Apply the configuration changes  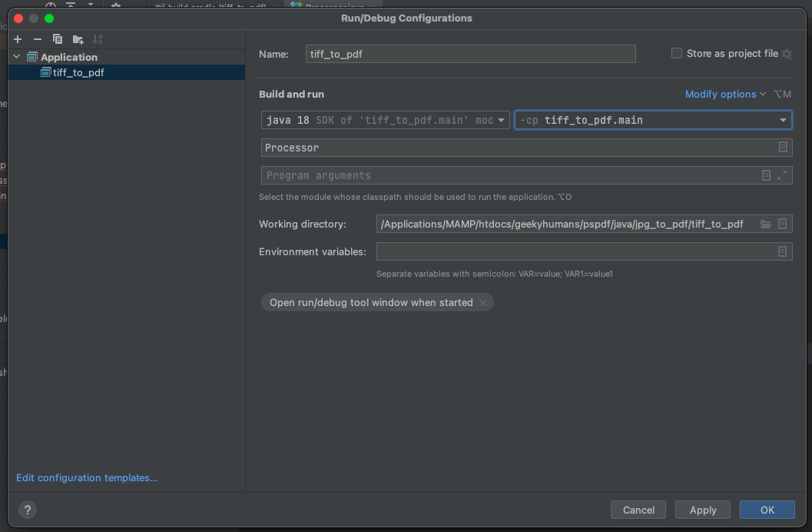[702, 510]
